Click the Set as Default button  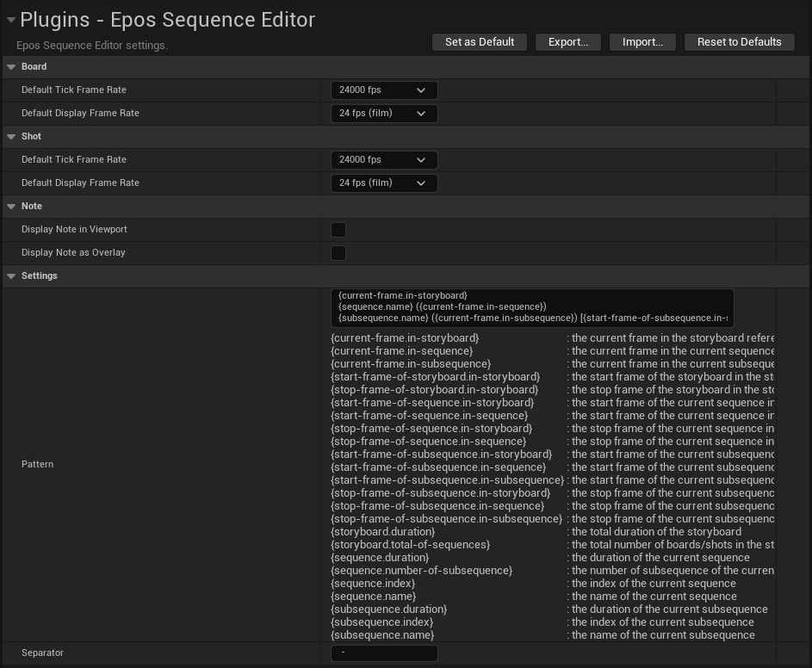point(479,41)
